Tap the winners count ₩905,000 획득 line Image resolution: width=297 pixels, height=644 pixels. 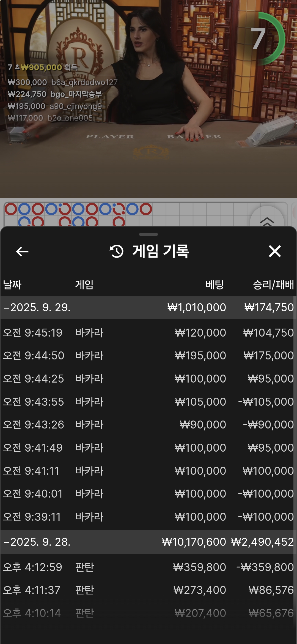tap(43, 67)
